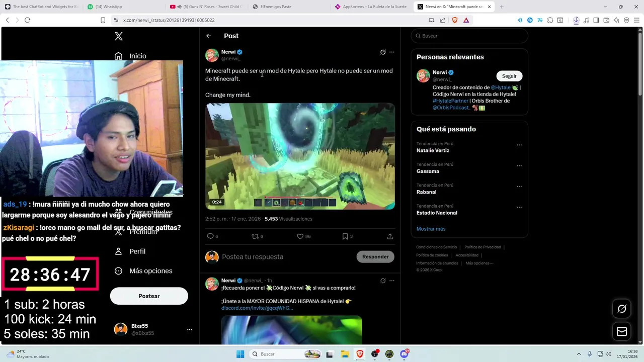Viewport: 644px width, 362px height.
Task: Go back using the Post arrow
Action: (x=209, y=36)
